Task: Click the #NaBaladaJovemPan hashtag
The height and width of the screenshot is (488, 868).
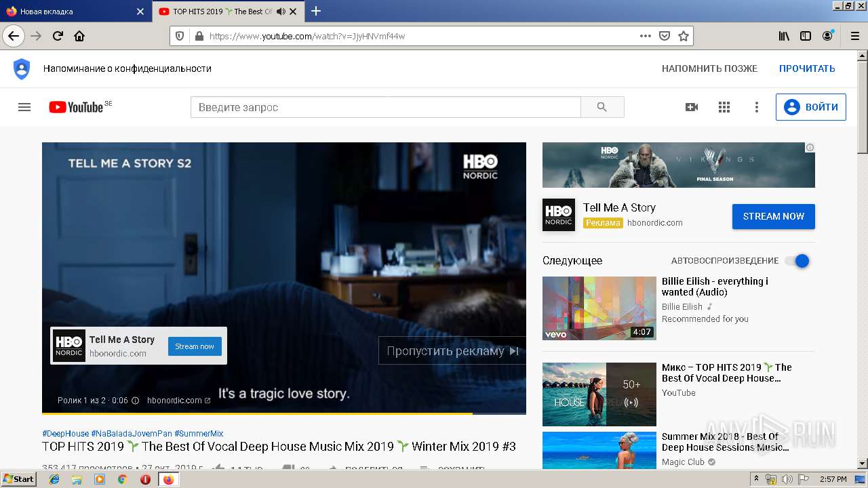Action: (x=132, y=434)
